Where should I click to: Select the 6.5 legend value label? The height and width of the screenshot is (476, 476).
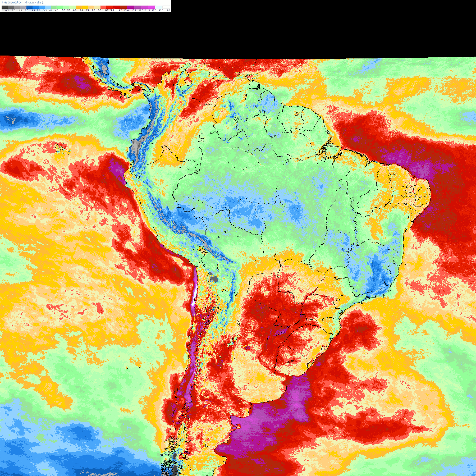tap(81, 10)
